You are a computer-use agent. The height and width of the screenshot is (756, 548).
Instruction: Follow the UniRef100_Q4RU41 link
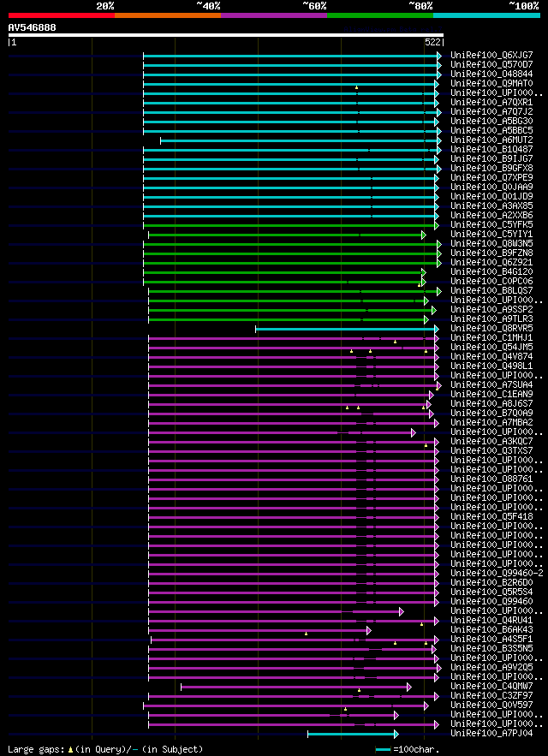[x=491, y=619]
